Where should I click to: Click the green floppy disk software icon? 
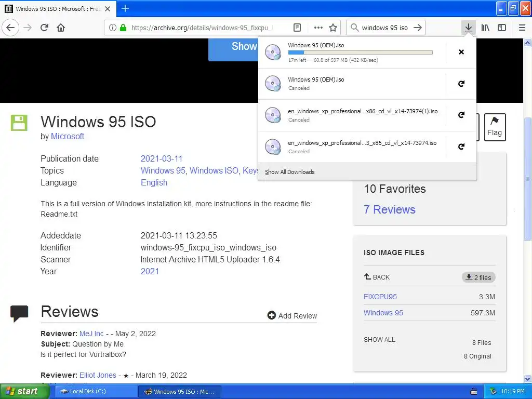click(x=19, y=123)
